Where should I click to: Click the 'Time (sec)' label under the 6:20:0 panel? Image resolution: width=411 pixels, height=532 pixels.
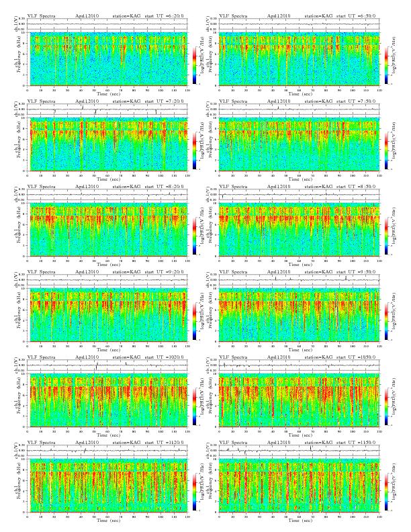coord(108,93)
